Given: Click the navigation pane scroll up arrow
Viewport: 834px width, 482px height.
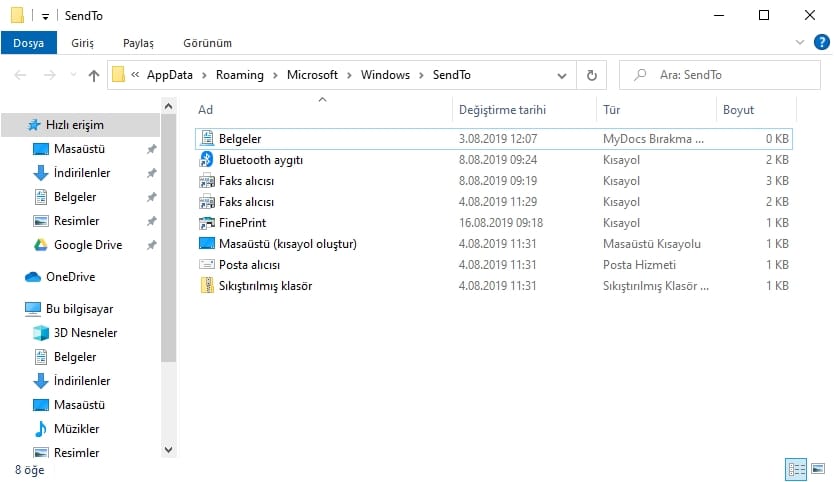Looking at the screenshot, I should pos(168,106).
